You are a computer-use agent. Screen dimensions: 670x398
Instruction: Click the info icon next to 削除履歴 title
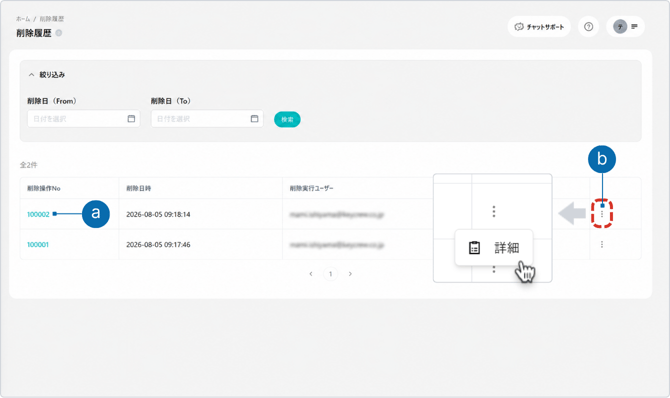click(x=59, y=33)
